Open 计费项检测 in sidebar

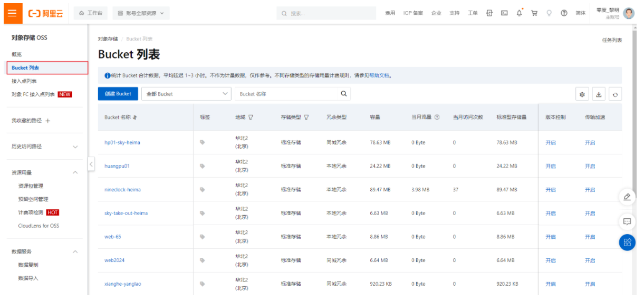click(x=31, y=212)
